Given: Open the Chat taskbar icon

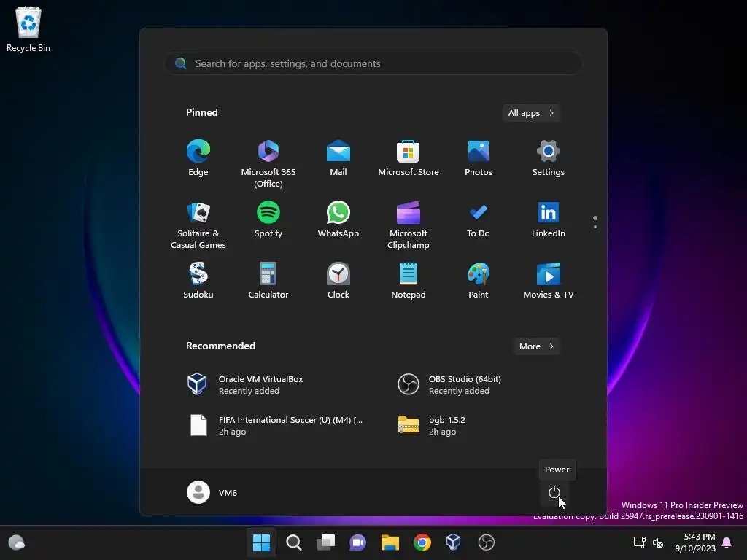Looking at the screenshot, I should 357,542.
